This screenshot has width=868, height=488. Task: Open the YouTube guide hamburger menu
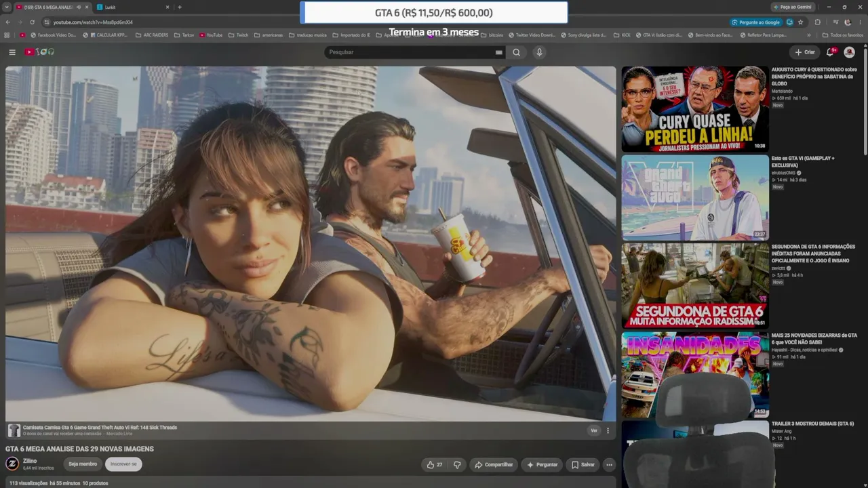[x=12, y=52]
